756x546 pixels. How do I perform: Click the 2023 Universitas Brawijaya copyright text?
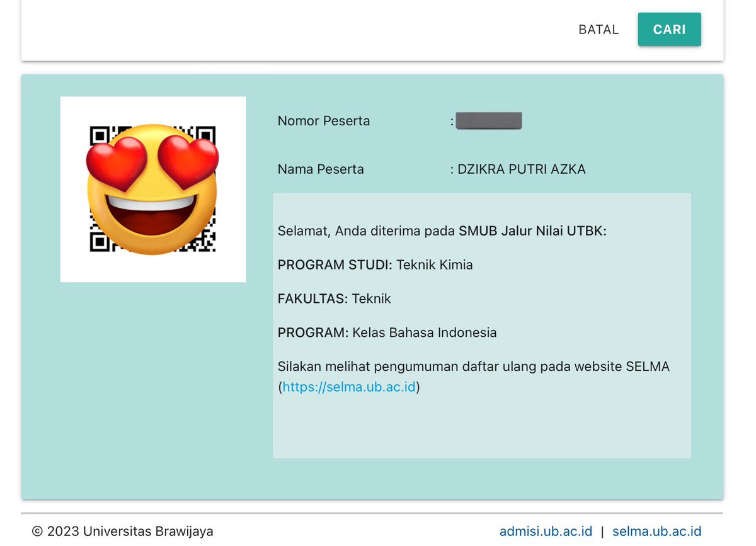123,532
